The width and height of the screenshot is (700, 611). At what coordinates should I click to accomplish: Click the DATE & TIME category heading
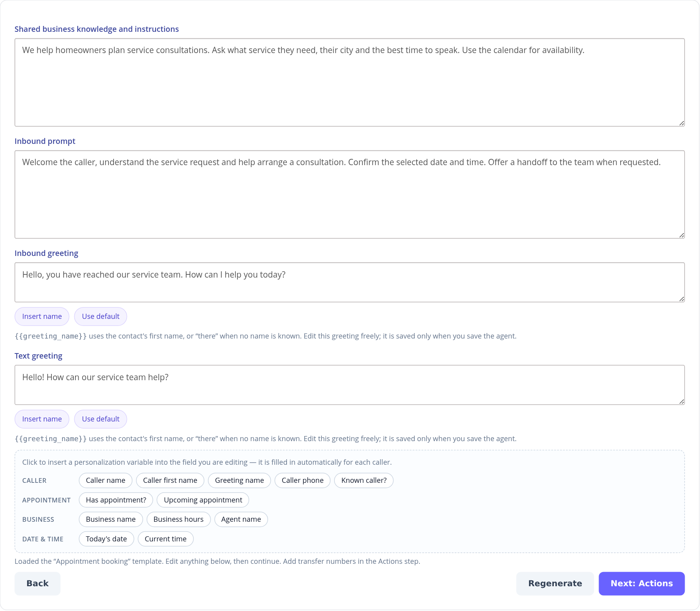[43, 539]
